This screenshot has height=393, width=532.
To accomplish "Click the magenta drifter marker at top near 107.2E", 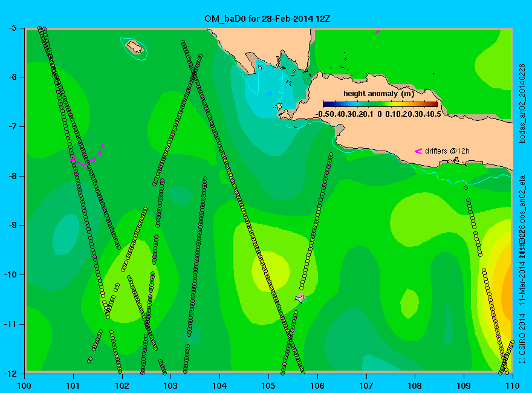I will [377, 32].
